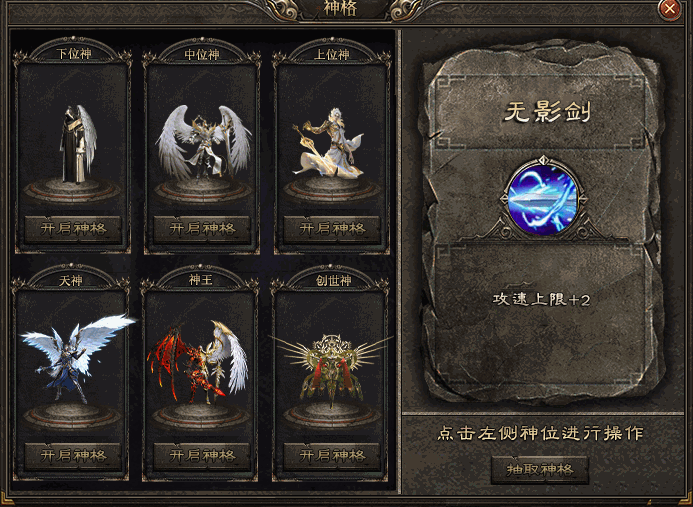Click 开启神格 under 中位神
Image resolution: width=693 pixels, height=507 pixels.
(202, 229)
